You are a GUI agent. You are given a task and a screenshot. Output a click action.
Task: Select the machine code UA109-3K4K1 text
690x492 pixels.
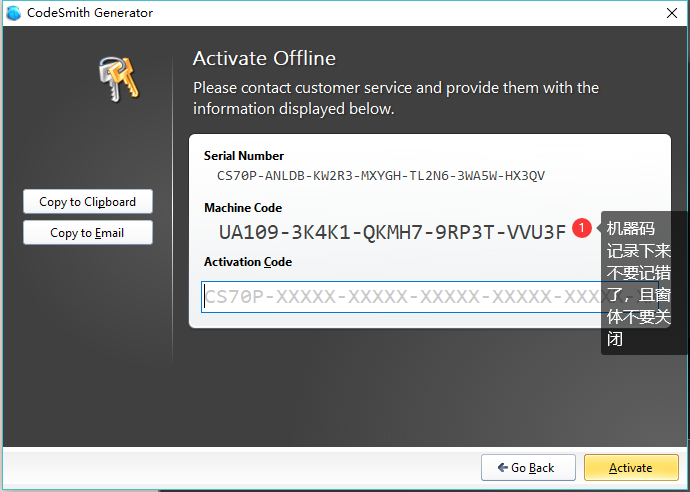(392, 232)
